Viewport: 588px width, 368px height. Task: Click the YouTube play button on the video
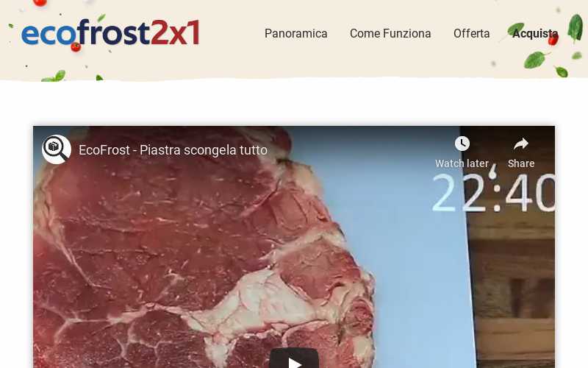click(x=294, y=358)
